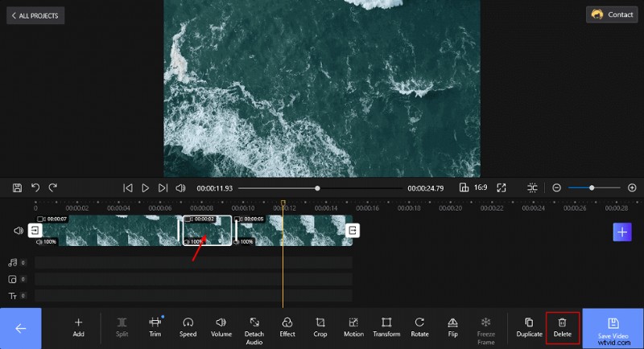Open the Effect tool
Image resolution: width=644 pixels, height=349 pixels.
click(x=287, y=327)
